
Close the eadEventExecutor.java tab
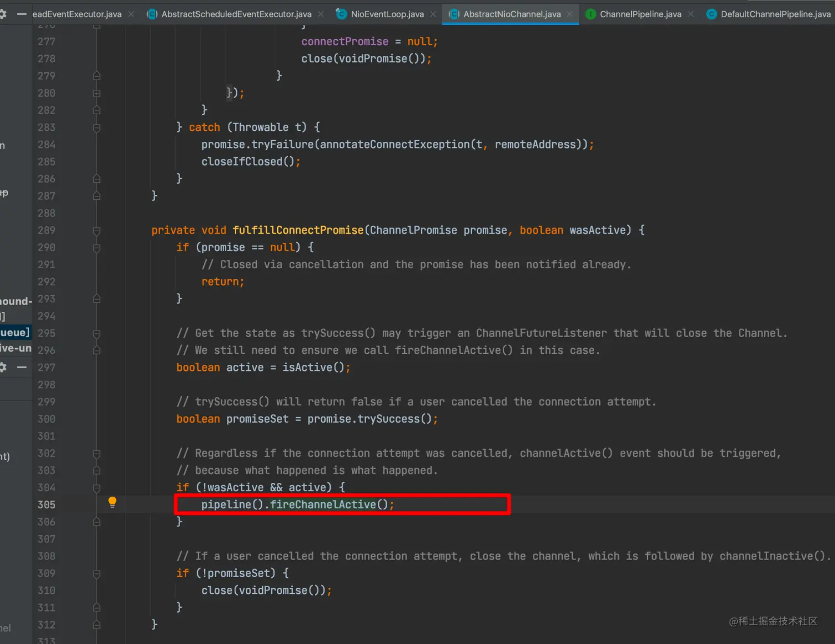[131, 14]
